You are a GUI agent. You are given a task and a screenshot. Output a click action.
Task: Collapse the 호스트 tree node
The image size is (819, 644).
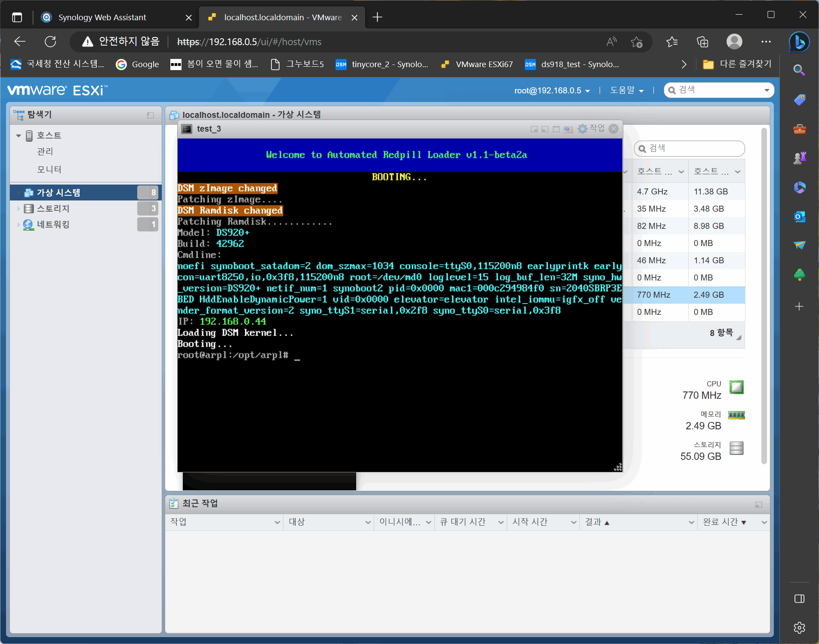pos(18,136)
